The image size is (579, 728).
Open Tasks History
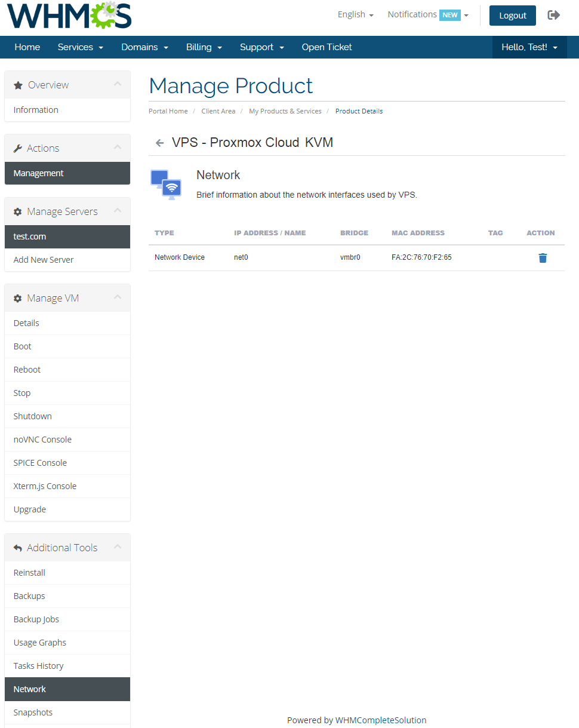[67, 666]
